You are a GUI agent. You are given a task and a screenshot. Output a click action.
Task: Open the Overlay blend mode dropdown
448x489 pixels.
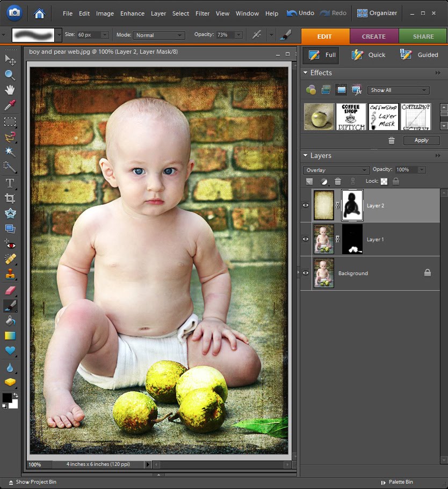336,170
